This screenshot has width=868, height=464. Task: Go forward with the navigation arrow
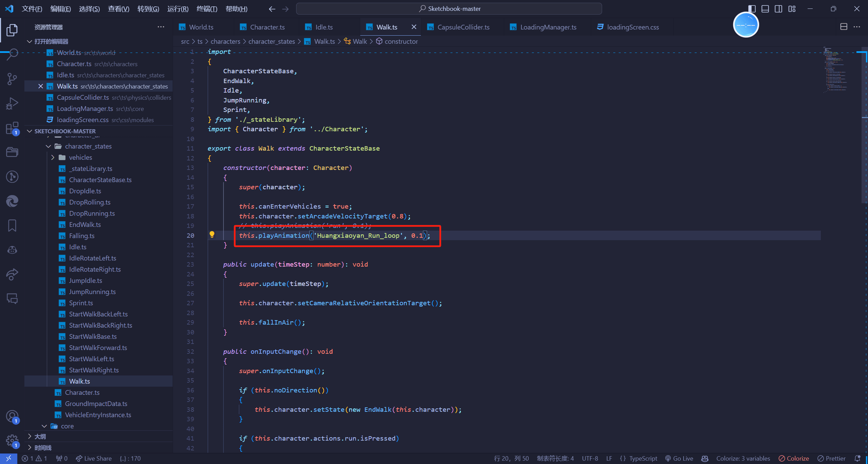(x=285, y=9)
